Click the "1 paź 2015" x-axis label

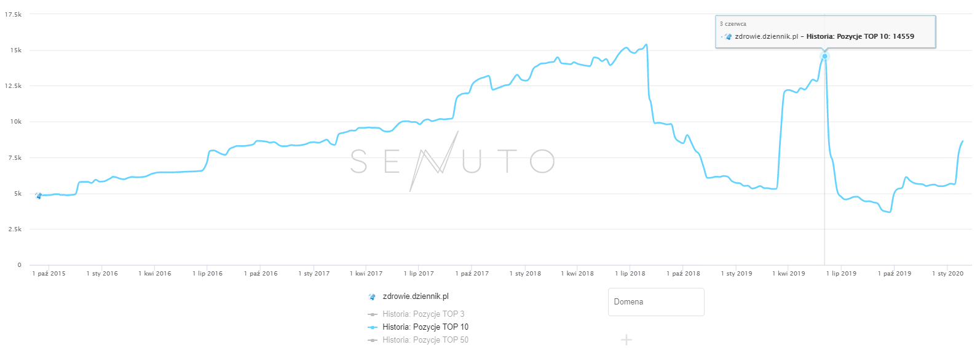(49, 274)
